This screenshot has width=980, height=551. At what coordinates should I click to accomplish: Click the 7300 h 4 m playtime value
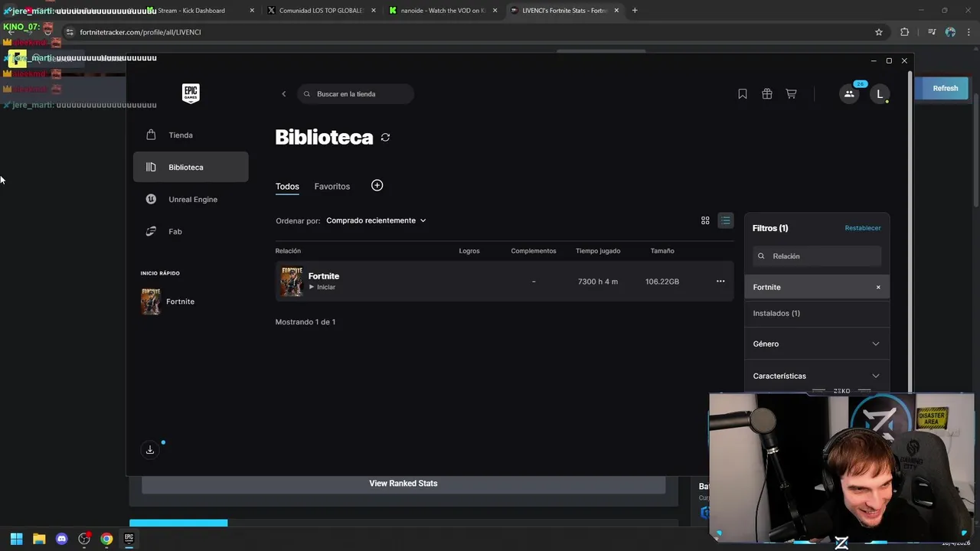pos(598,282)
